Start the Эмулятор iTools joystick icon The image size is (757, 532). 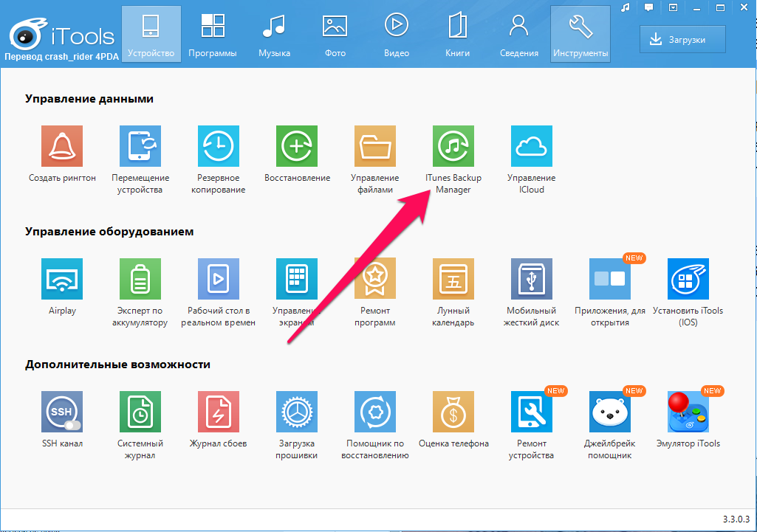click(688, 412)
